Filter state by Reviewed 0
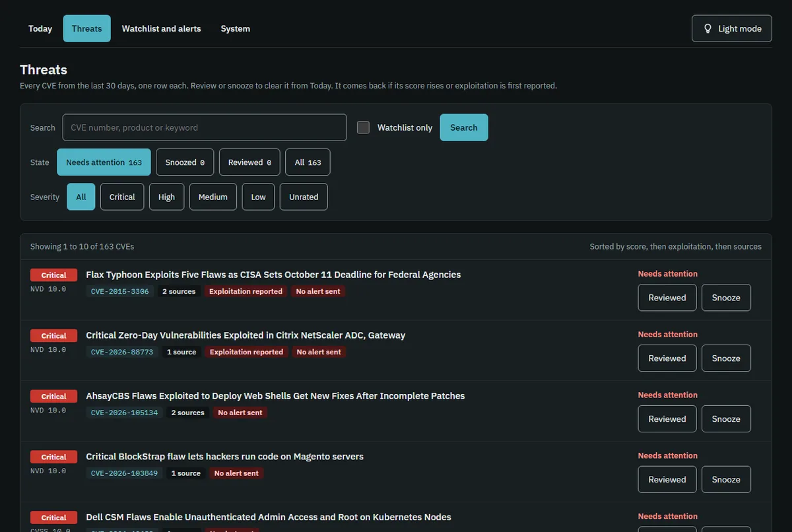This screenshot has height=532, width=792. tap(249, 162)
